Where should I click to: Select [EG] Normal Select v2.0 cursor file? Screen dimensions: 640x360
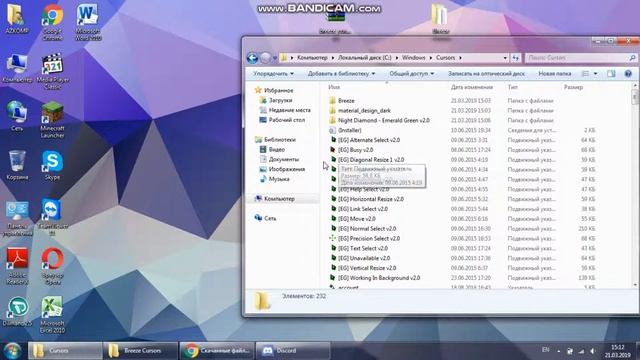point(367,229)
